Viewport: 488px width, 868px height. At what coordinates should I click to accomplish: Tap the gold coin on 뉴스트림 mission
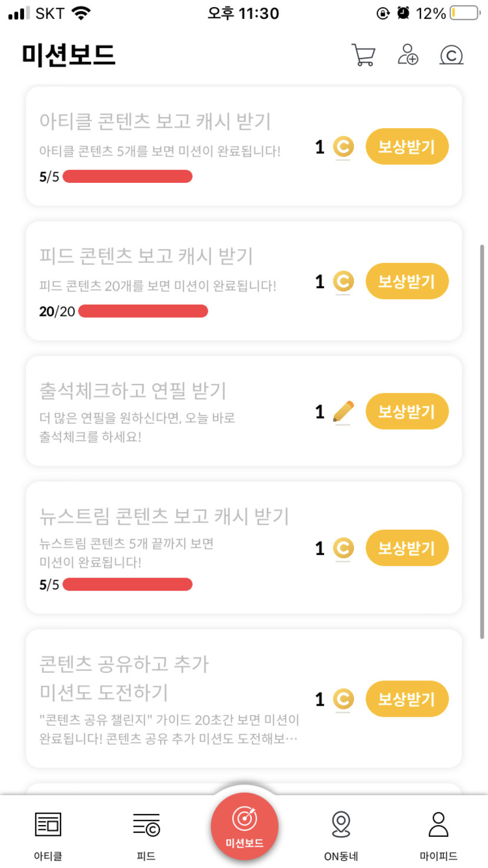point(343,548)
